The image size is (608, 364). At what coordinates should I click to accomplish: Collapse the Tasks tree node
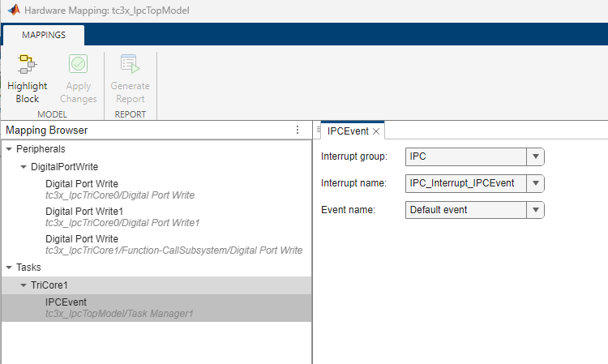(9, 267)
